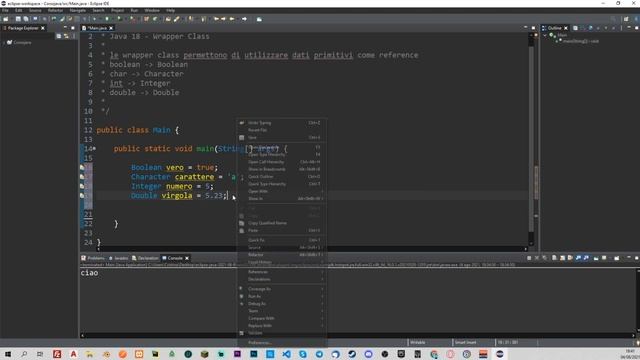Choose Copy Qualified Name in context menu
The image size is (640, 360).
281,223
